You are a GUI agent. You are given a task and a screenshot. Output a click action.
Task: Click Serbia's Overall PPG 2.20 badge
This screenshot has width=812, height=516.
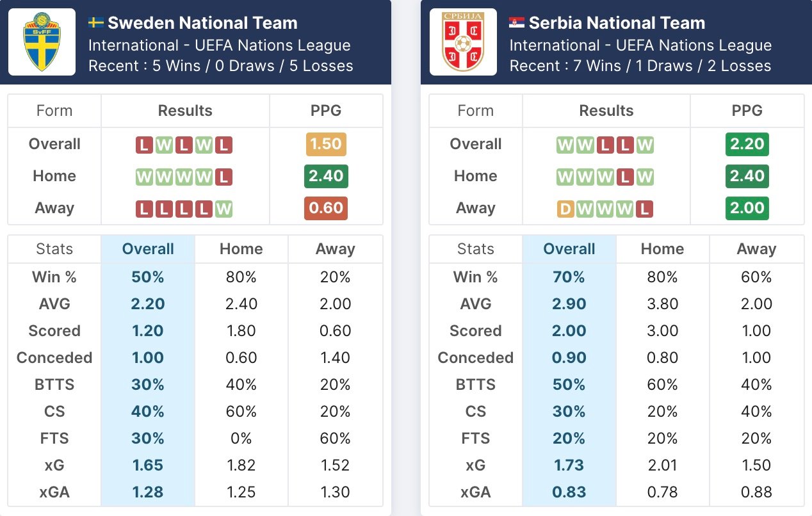click(747, 145)
